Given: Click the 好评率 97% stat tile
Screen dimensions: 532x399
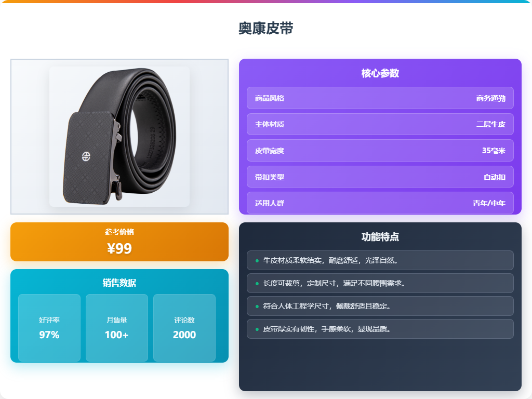Looking at the screenshot, I should [49, 328].
